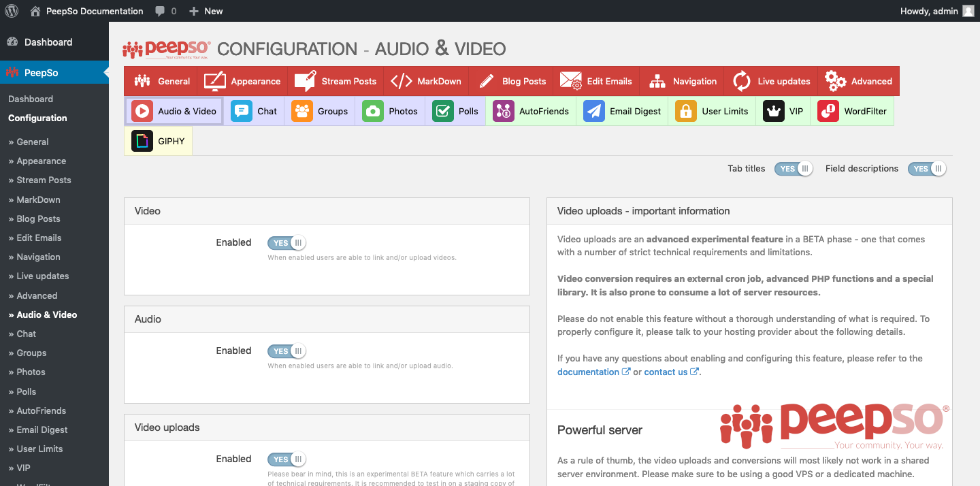Click the Polls checkmark icon
The height and width of the screenshot is (486, 980).
[x=443, y=111]
